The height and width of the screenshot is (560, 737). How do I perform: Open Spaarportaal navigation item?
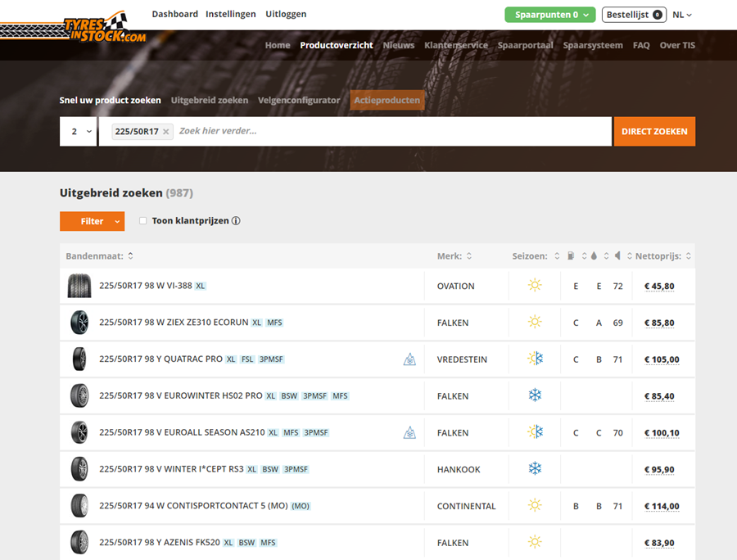(x=526, y=45)
